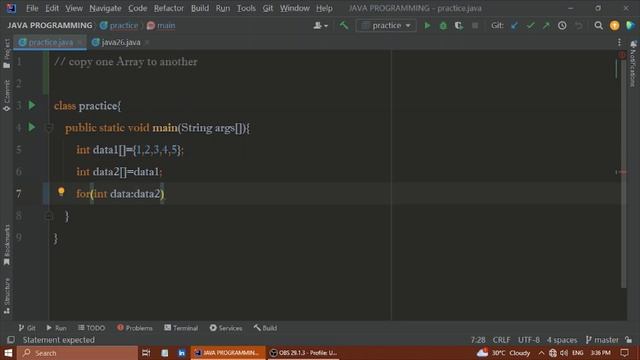Open the Problems tool window tab
Screen dimensions: 640x360
tap(135, 328)
